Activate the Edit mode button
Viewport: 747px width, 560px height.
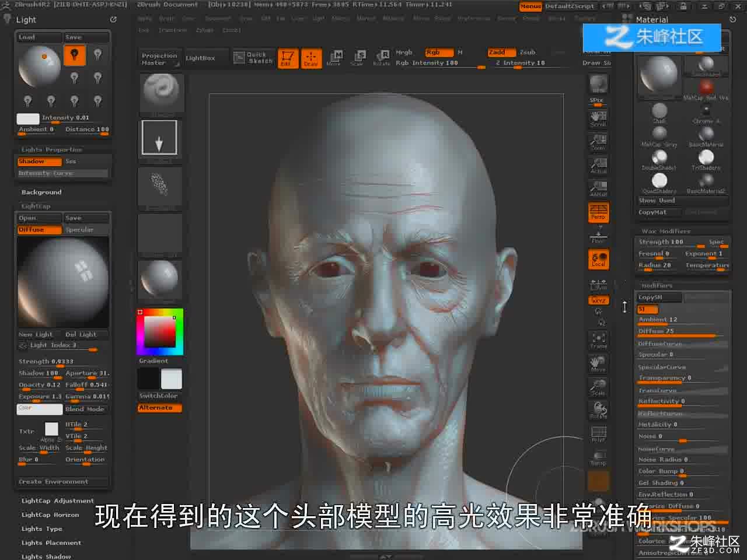click(x=287, y=58)
